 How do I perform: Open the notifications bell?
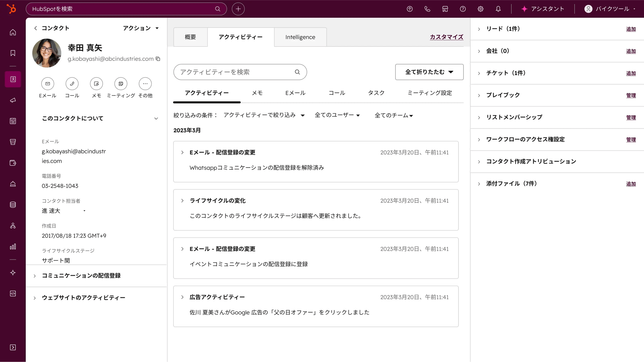498,9
